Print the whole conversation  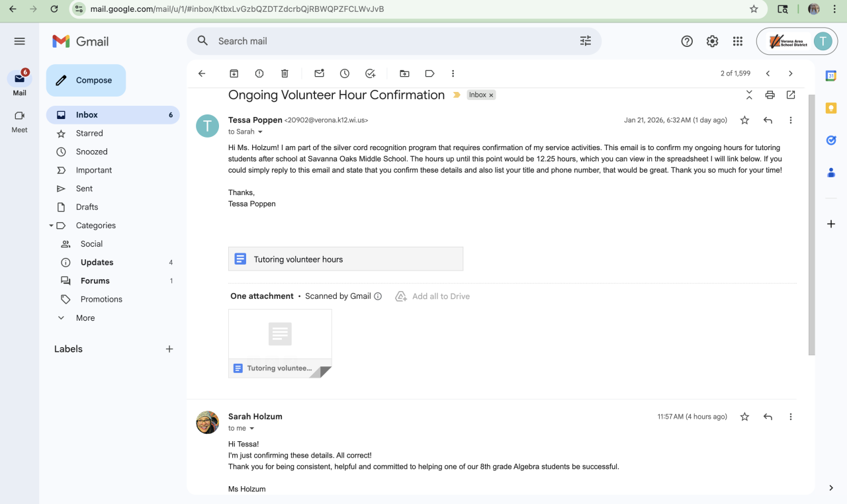tap(770, 95)
